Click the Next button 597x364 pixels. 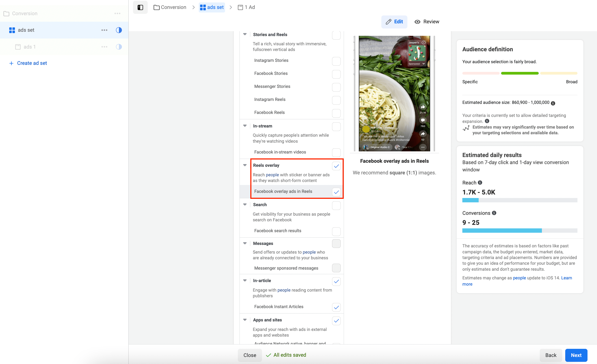576,355
